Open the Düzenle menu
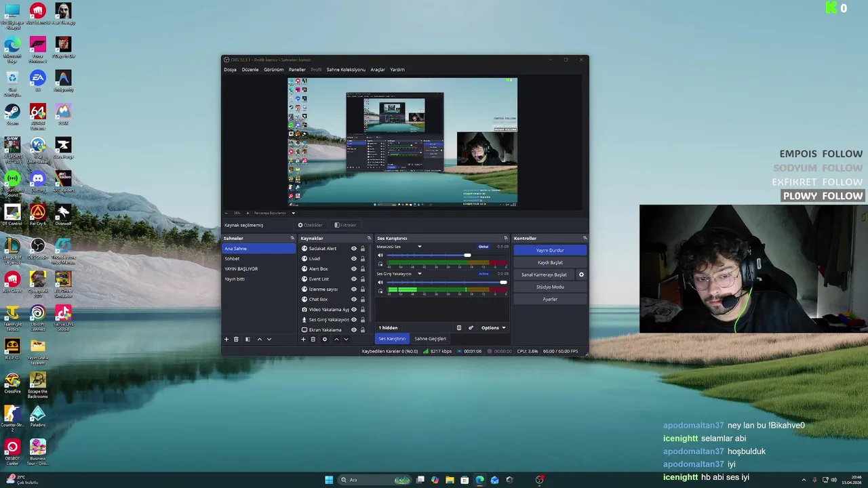Viewport: 868px width, 488px height. (250, 70)
